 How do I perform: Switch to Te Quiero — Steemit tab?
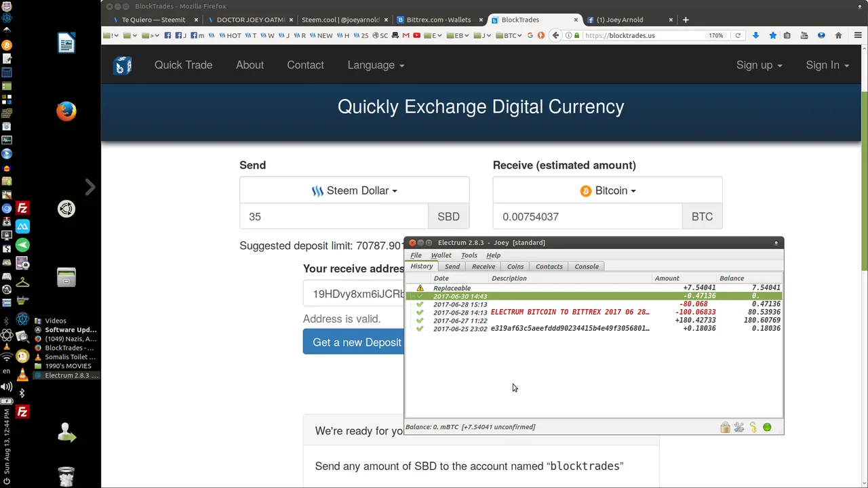(153, 20)
